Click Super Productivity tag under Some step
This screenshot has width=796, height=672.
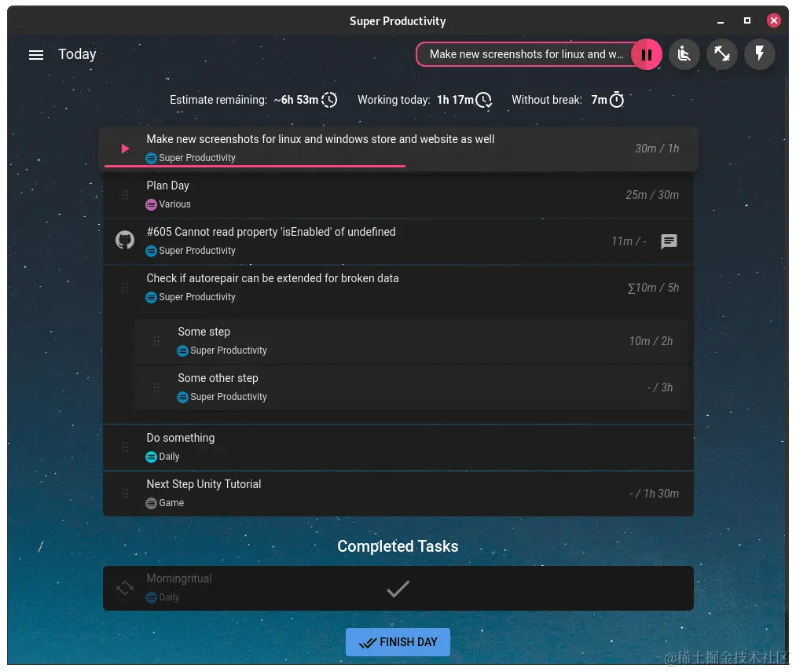(222, 351)
